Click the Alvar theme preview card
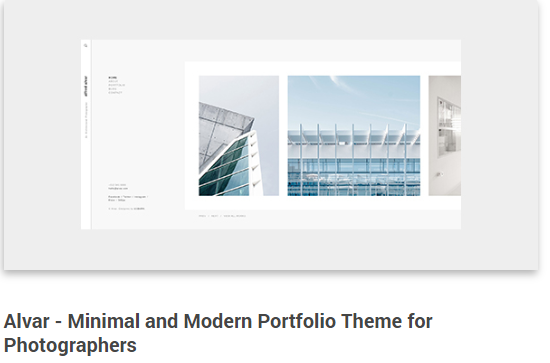This screenshot has width=550, height=363. (x=271, y=135)
